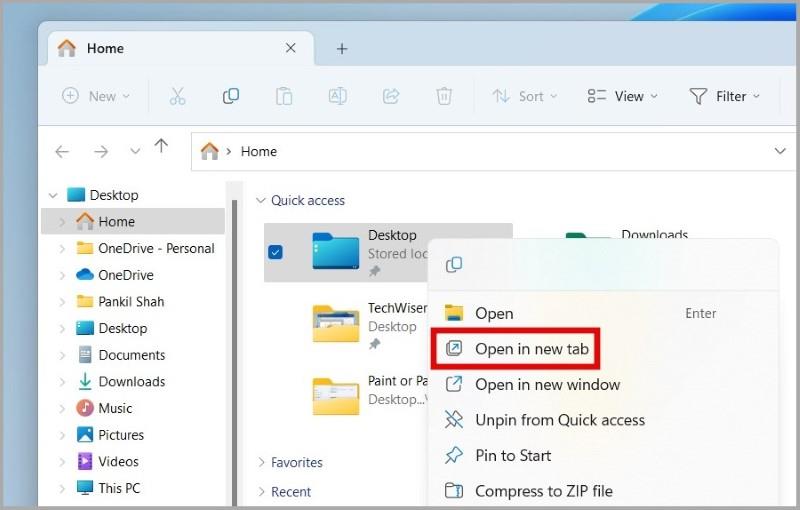Collapse the Quick access section

coord(261,200)
